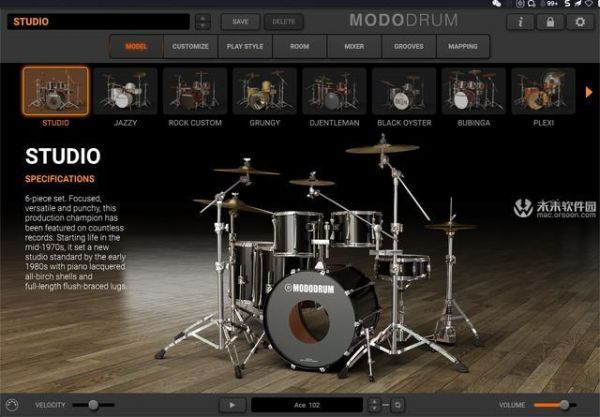Click the tall crash cymbal at top

point(382,148)
